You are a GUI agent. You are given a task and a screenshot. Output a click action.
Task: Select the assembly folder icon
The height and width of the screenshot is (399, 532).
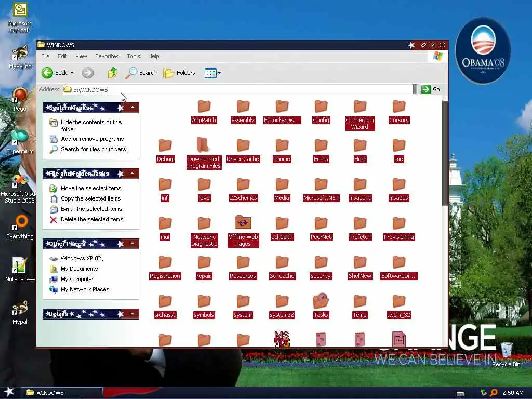pos(243,107)
